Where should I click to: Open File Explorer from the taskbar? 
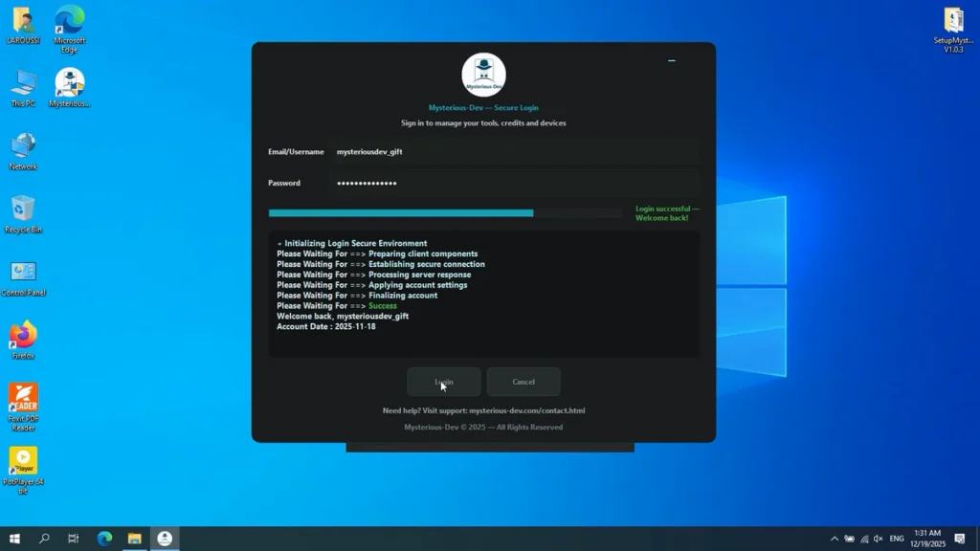tap(135, 540)
